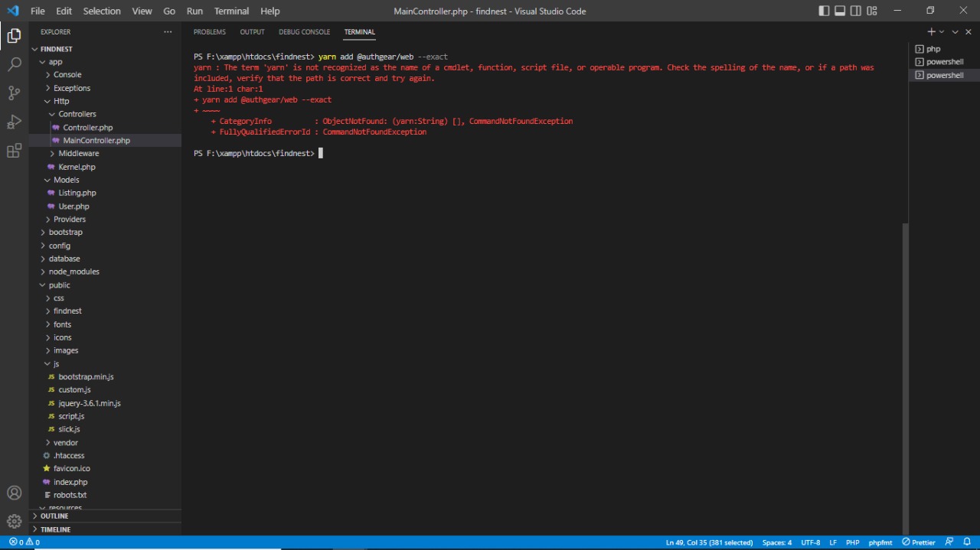Switch to the PROBLEMS tab
The height and width of the screenshot is (550, 980).
[x=210, y=32]
